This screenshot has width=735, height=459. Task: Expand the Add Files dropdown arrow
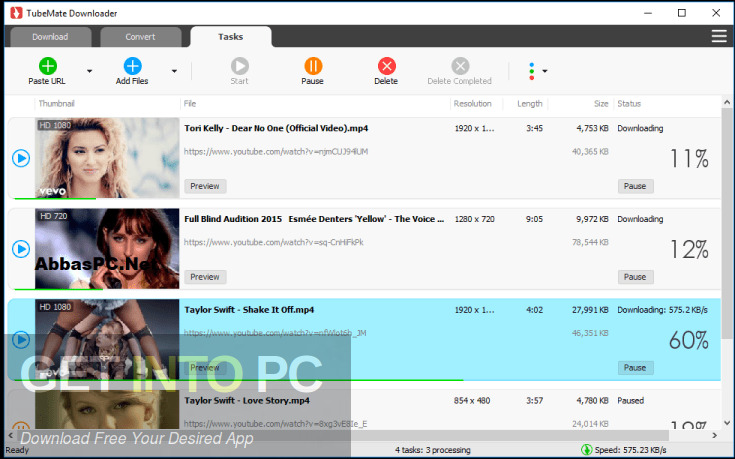(x=174, y=71)
